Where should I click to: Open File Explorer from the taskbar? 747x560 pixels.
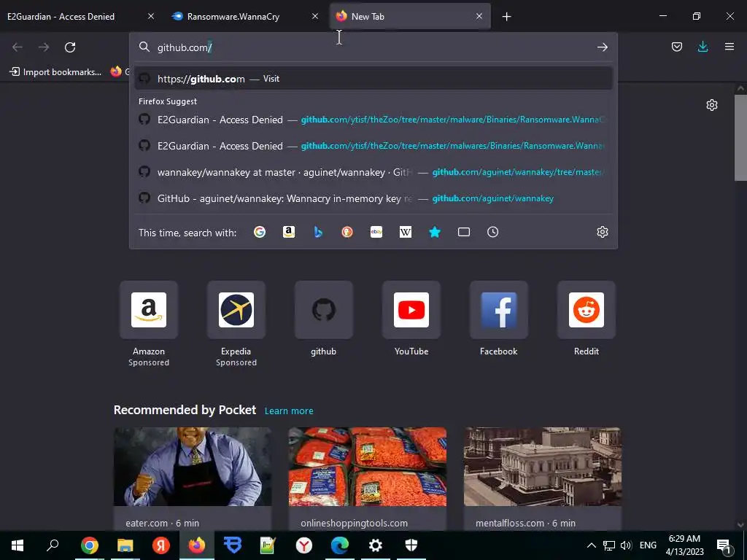(x=125, y=545)
